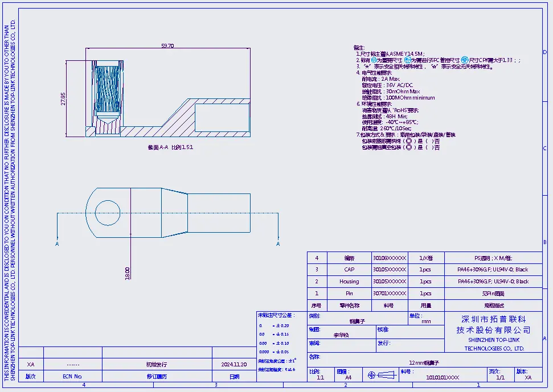The image size is (553, 392).
Task: Click the 27.85 height dimension
Action: (63, 99)
